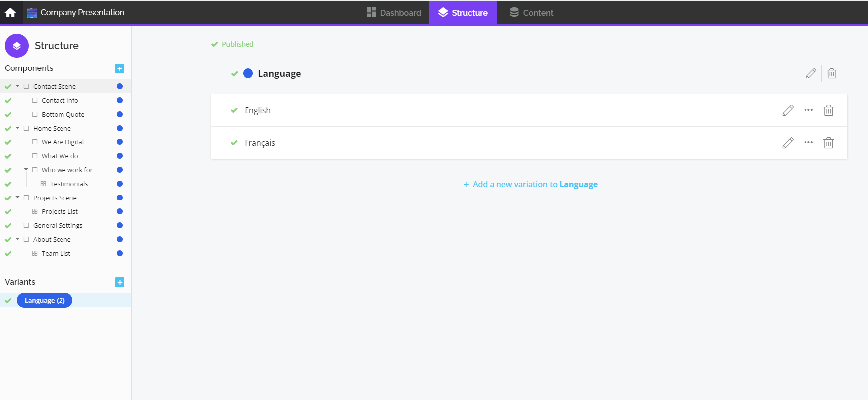This screenshot has width=868, height=400.
Task: Open more options for Français
Action: pyautogui.click(x=808, y=142)
